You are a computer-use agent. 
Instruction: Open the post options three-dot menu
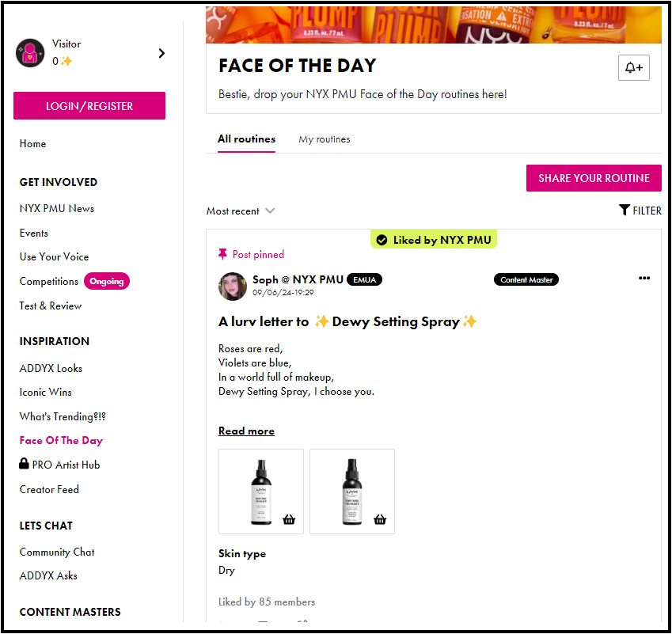click(x=644, y=279)
